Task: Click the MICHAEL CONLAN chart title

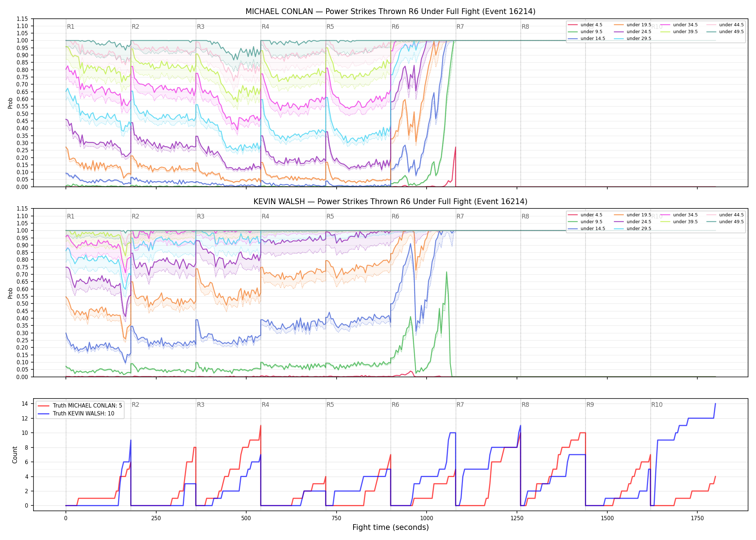Action: click(390, 12)
